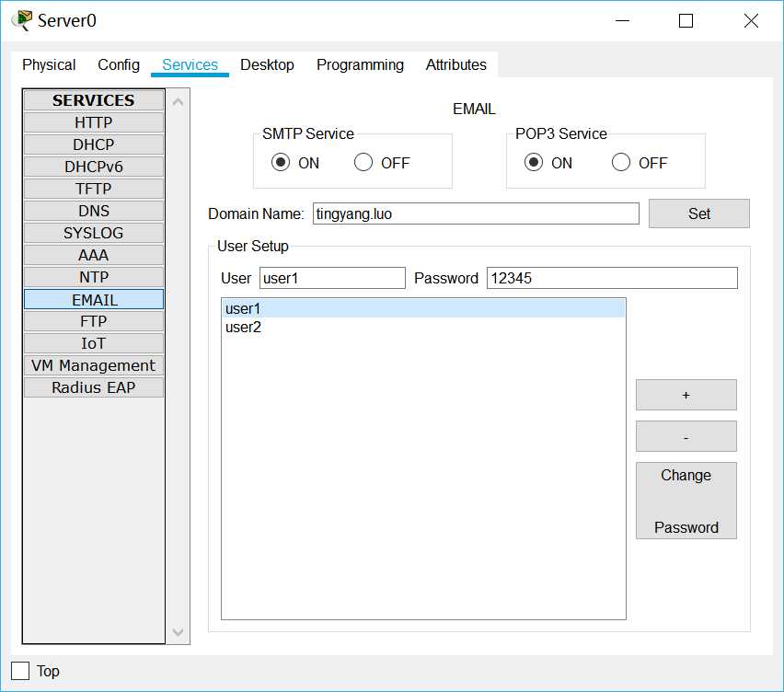Select the IoT service
This screenshot has height=692, width=784.
[94, 343]
